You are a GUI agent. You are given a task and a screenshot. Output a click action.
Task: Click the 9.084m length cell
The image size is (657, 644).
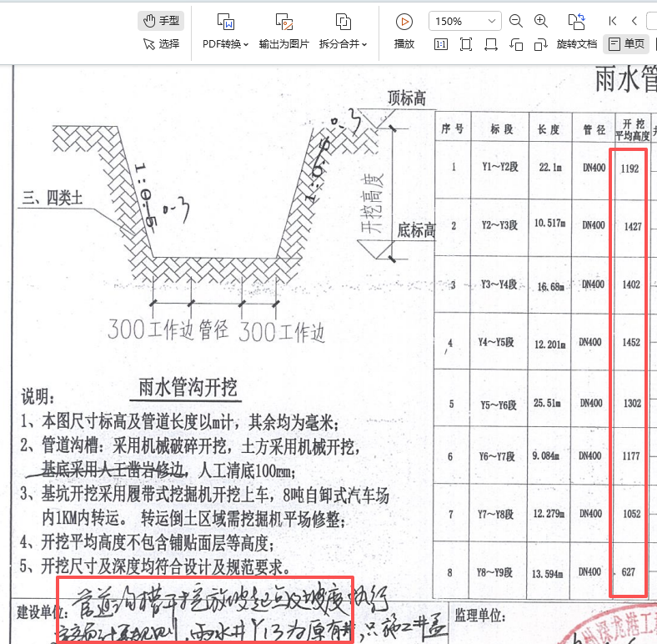pyautogui.click(x=545, y=455)
